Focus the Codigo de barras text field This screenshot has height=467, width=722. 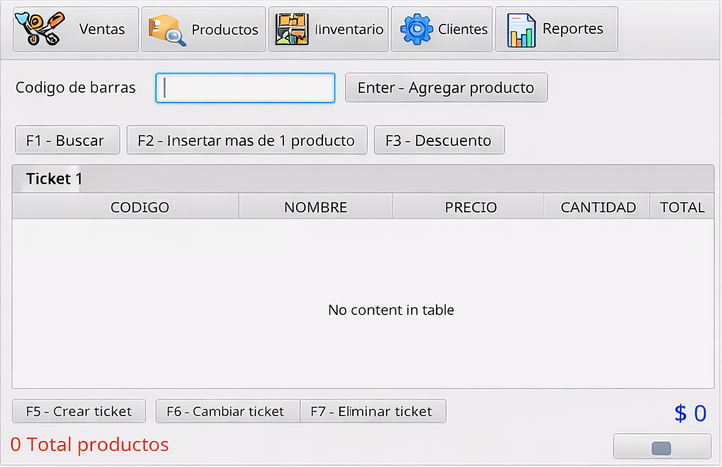coord(245,88)
